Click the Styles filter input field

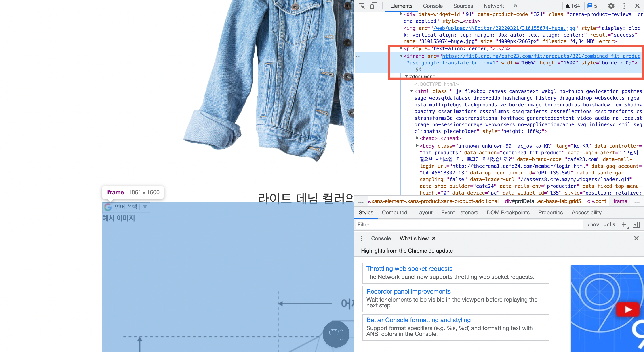click(x=450, y=224)
